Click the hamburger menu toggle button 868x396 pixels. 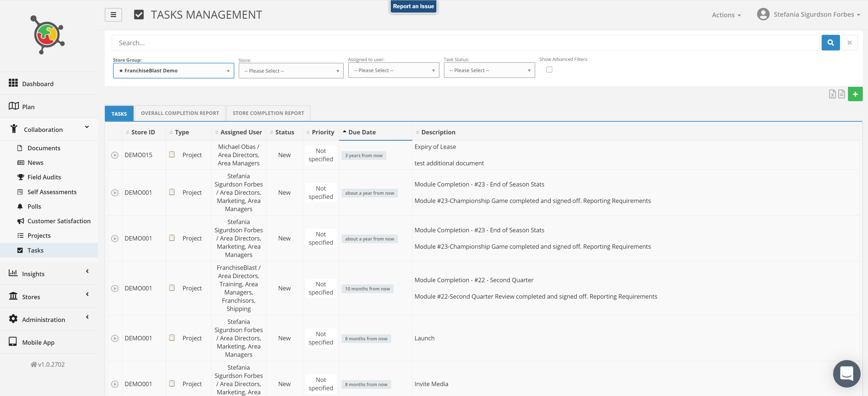point(113,15)
